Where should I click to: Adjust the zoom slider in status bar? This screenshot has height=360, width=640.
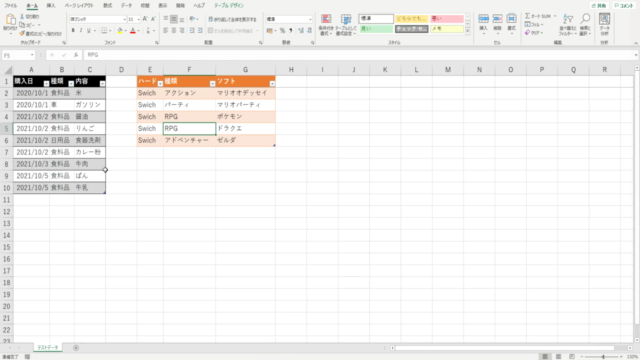point(603,357)
